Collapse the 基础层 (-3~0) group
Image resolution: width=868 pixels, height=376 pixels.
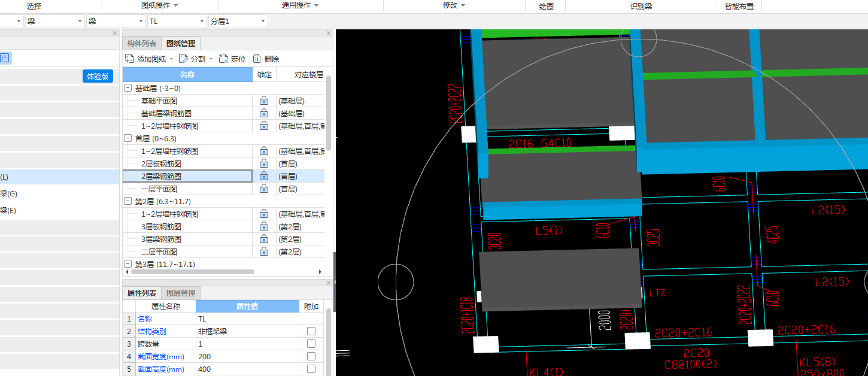coord(128,88)
